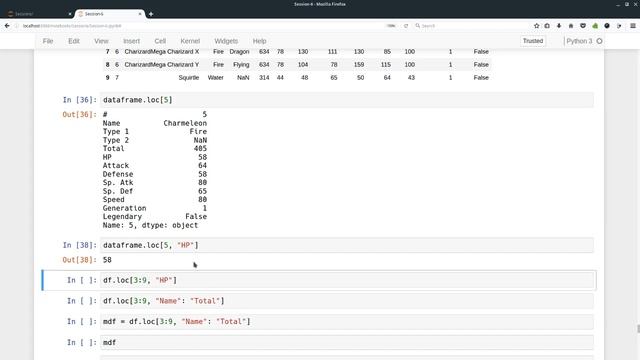Open the Cell menu
This screenshot has width=640, height=360.
pyautogui.click(x=160, y=41)
